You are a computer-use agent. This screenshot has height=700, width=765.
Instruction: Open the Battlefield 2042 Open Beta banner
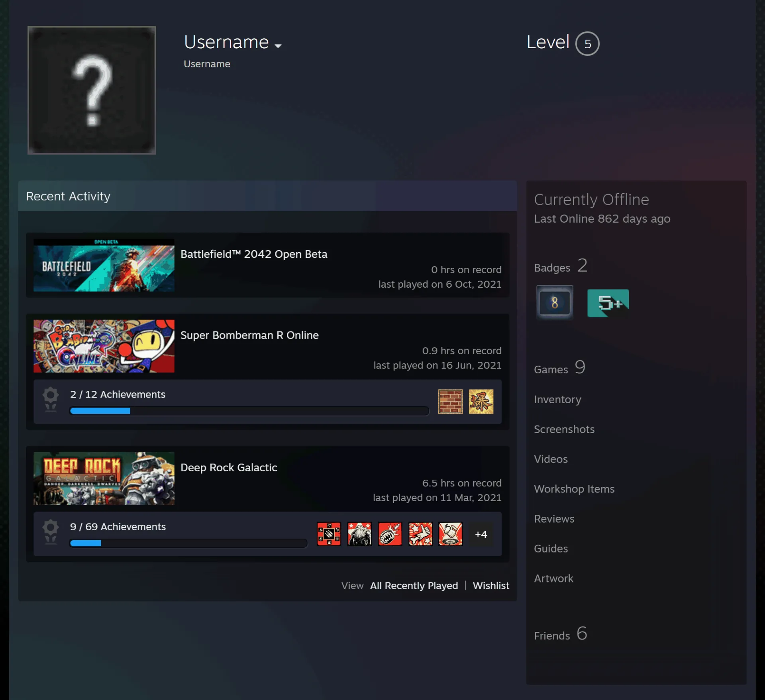coord(104,265)
